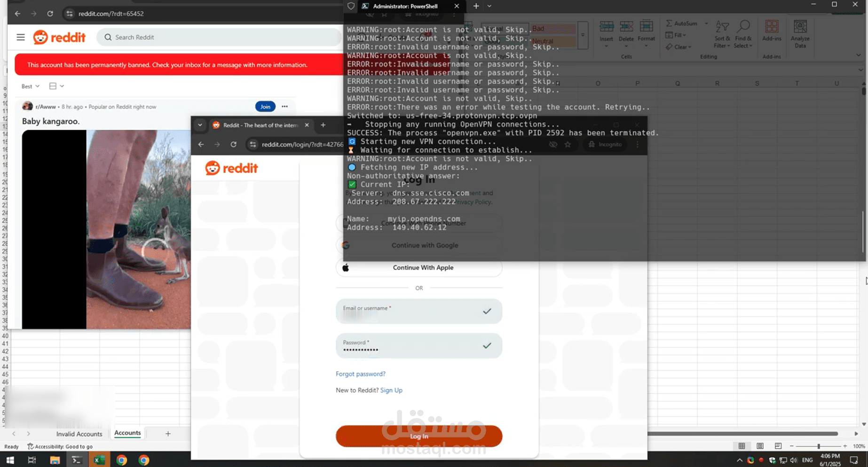Expand the AutoSum dropdown arrow
Viewport: 868px width, 467px height.
coord(706,23)
